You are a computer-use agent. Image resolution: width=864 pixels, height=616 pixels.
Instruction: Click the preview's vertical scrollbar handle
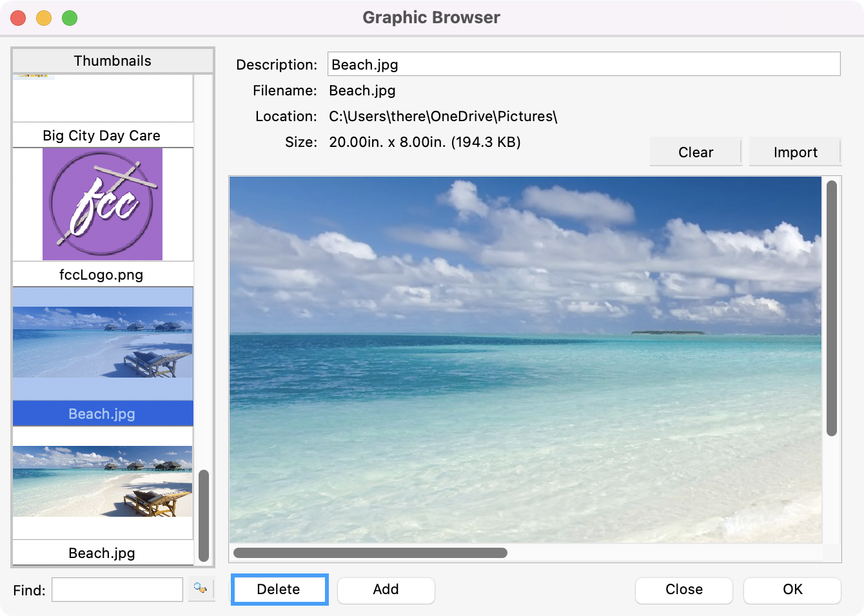click(832, 308)
